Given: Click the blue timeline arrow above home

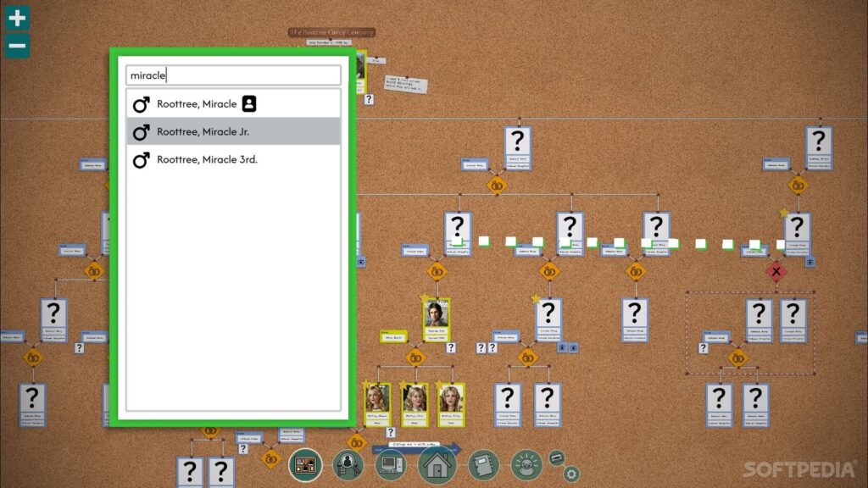Looking at the screenshot, I should click(426, 445).
